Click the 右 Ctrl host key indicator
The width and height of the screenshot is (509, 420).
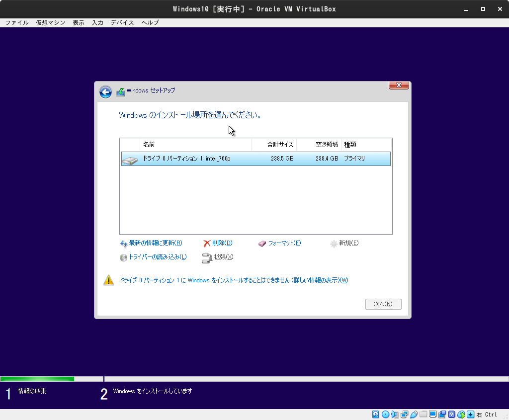click(x=487, y=415)
